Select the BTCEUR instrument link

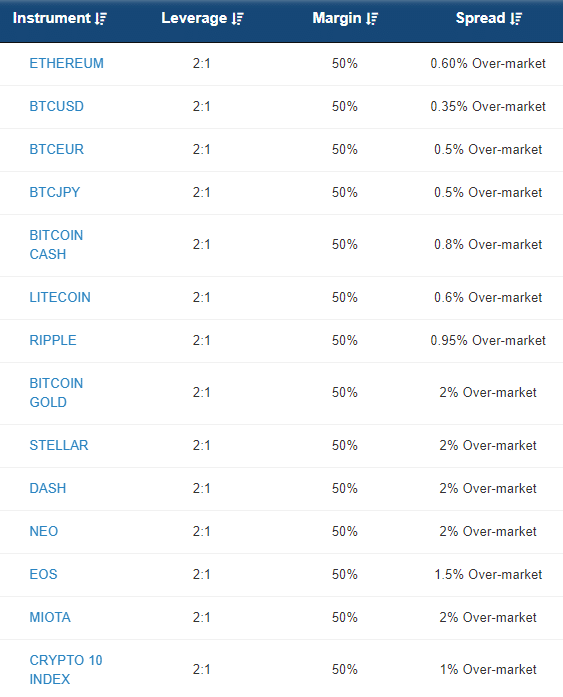click(56, 149)
